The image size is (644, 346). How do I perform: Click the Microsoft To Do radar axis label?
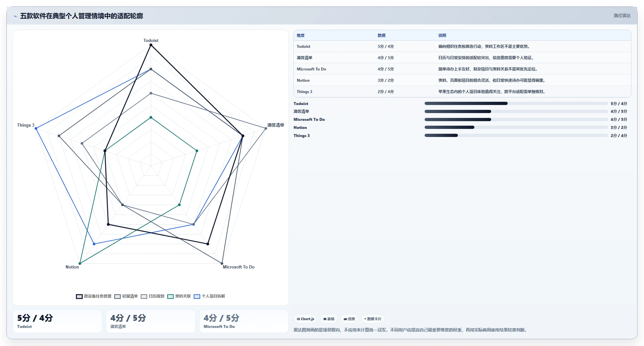pos(238,267)
